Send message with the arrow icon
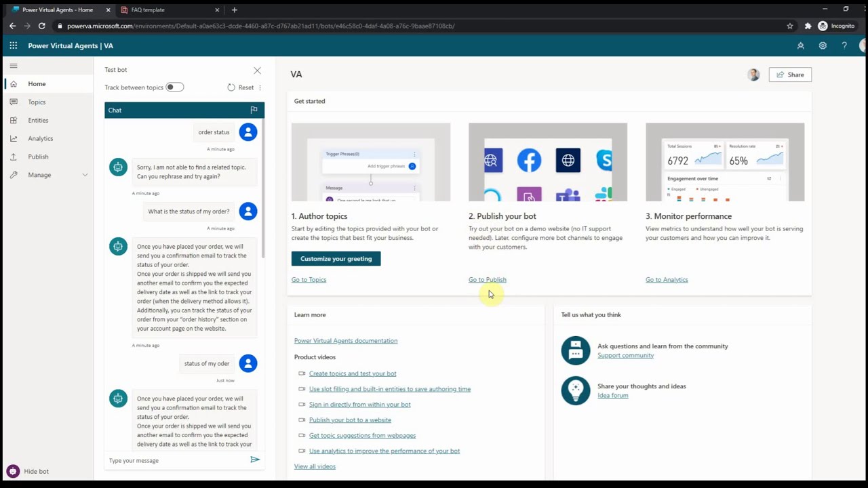Image resolution: width=868 pixels, height=488 pixels. [x=255, y=460]
